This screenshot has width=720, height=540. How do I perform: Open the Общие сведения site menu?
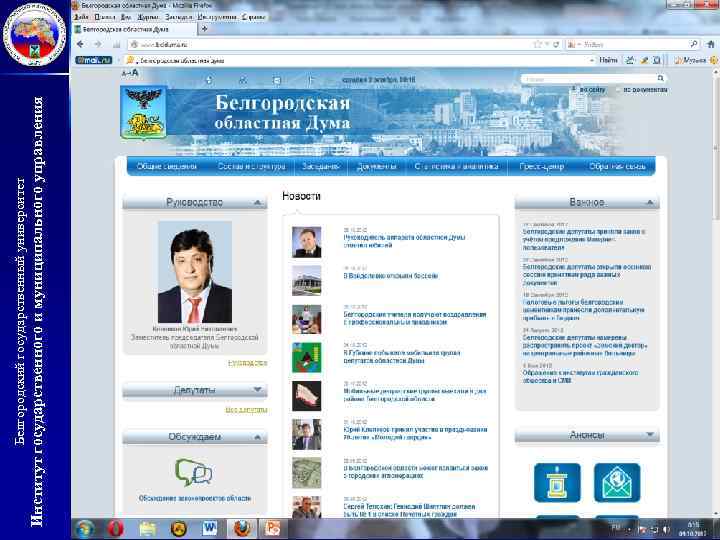click(167, 166)
